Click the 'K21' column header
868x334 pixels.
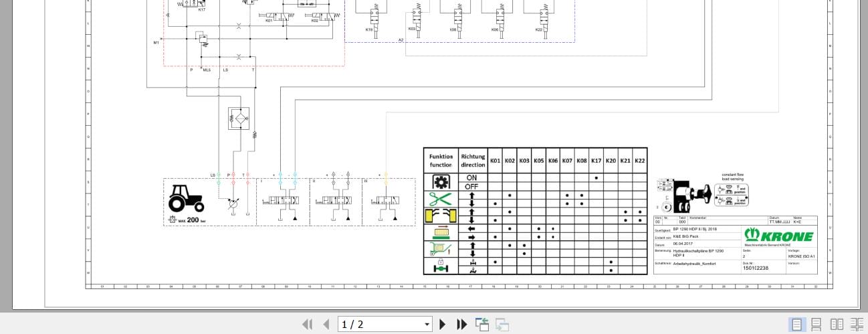coord(625,161)
